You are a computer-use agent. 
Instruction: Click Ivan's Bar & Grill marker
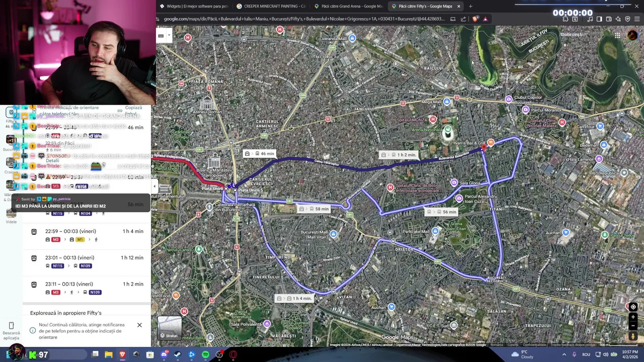[491, 143]
